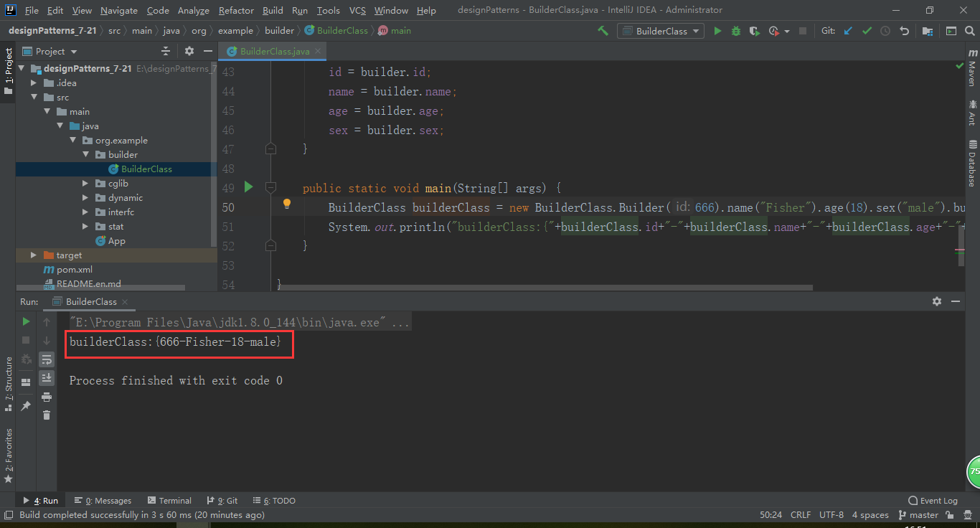Viewport: 980px width, 528px height.
Task: Click the 4 spaces indent setting
Action: (870, 515)
